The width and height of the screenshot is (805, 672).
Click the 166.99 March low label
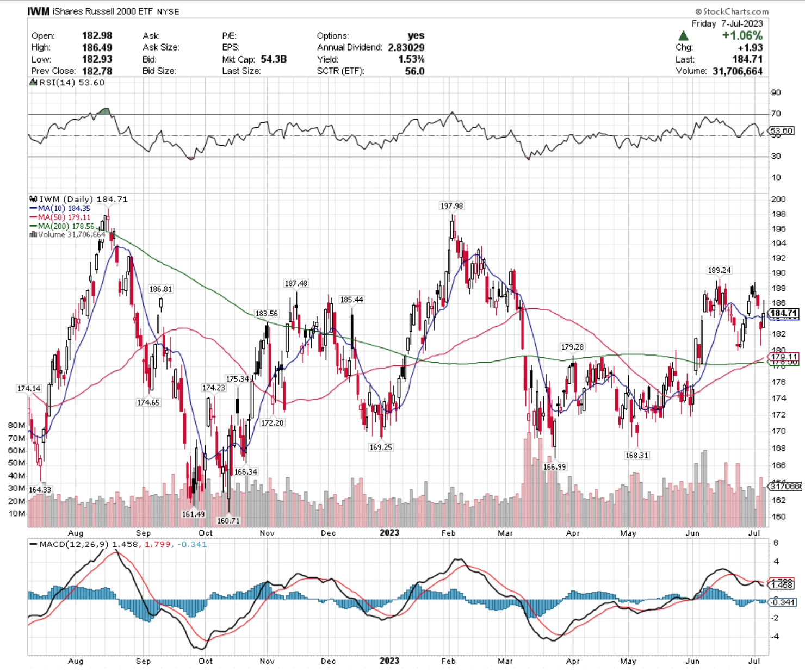click(x=555, y=467)
